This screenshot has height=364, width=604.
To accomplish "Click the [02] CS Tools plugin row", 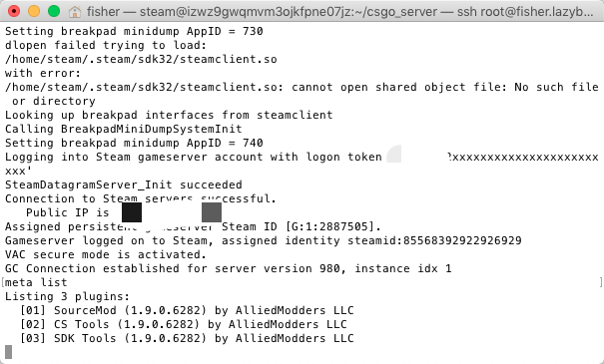I will tap(184, 324).
